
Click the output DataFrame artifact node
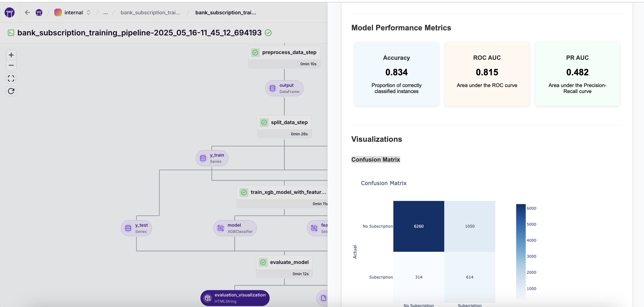(284, 88)
